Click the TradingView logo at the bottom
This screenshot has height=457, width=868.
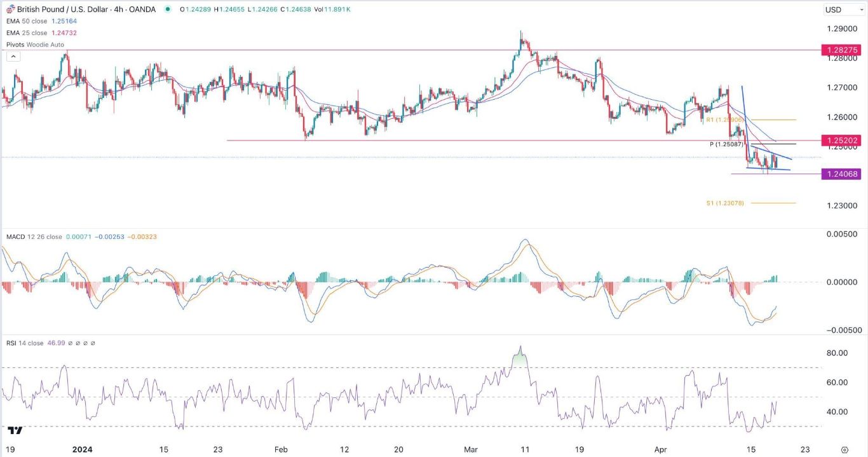point(16,430)
